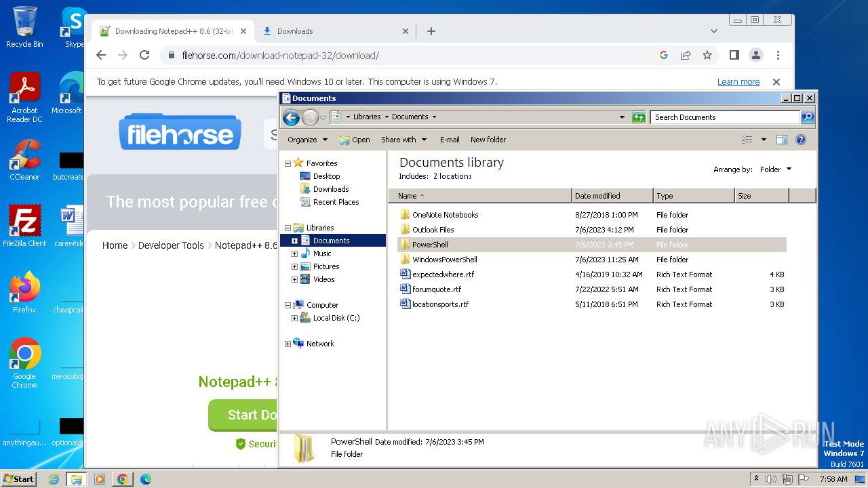Viewport: 868px width, 488px height.
Task: Open new Chrome tab with plus
Action: pyautogui.click(x=431, y=31)
